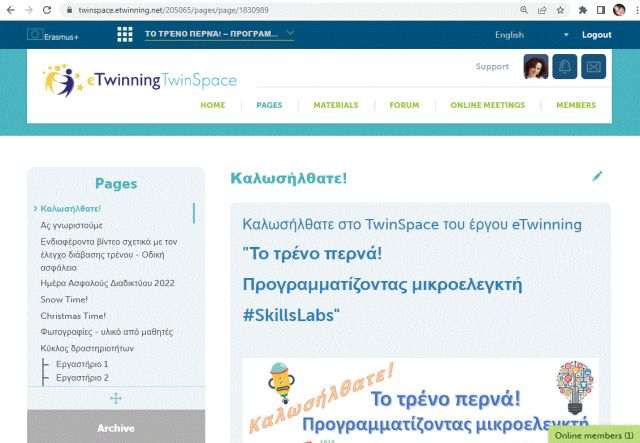Edit the page with the pencil icon

click(x=597, y=176)
